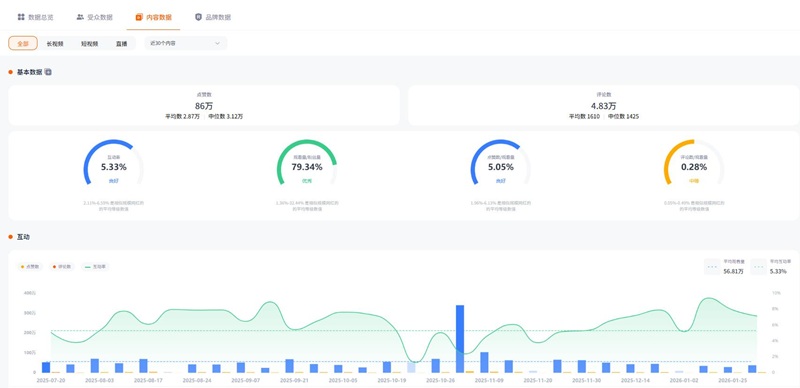800x388 pixels.
Task: Click the copy icon beside 基本数据
Action: 48,72
